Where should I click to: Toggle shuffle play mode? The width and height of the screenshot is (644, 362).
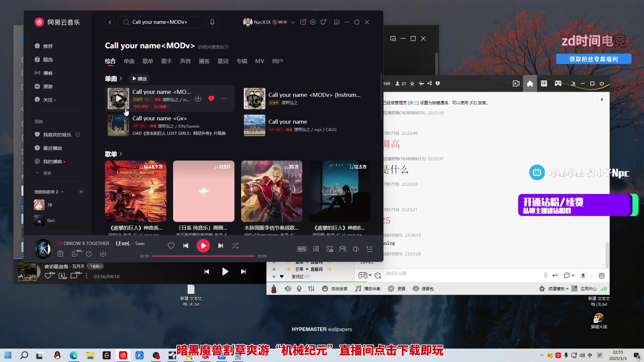[x=235, y=246]
